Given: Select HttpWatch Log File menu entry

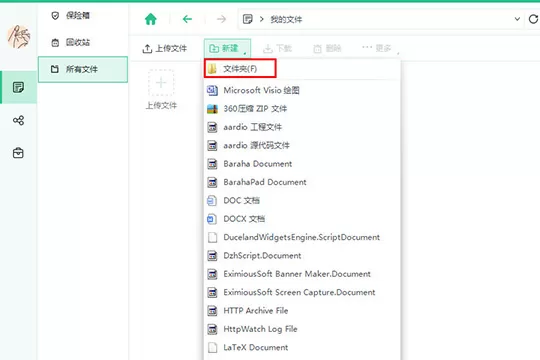Looking at the screenshot, I should pyautogui.click(x=302, y=329).
